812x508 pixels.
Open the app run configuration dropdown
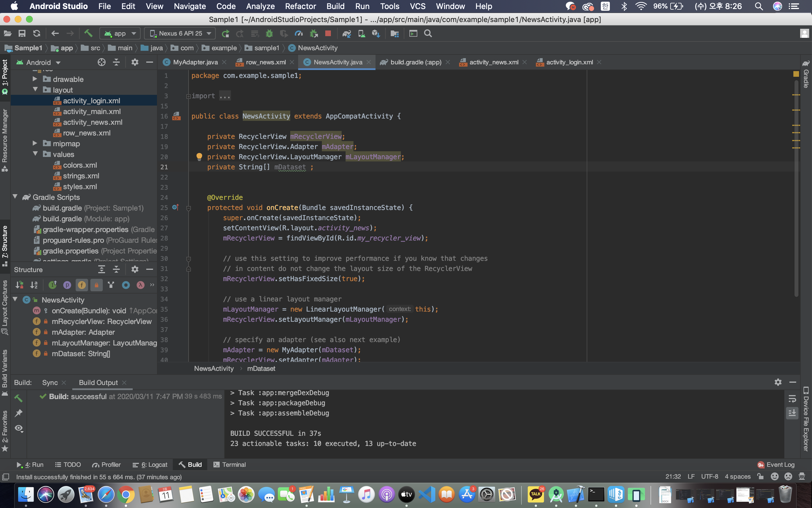120,33
